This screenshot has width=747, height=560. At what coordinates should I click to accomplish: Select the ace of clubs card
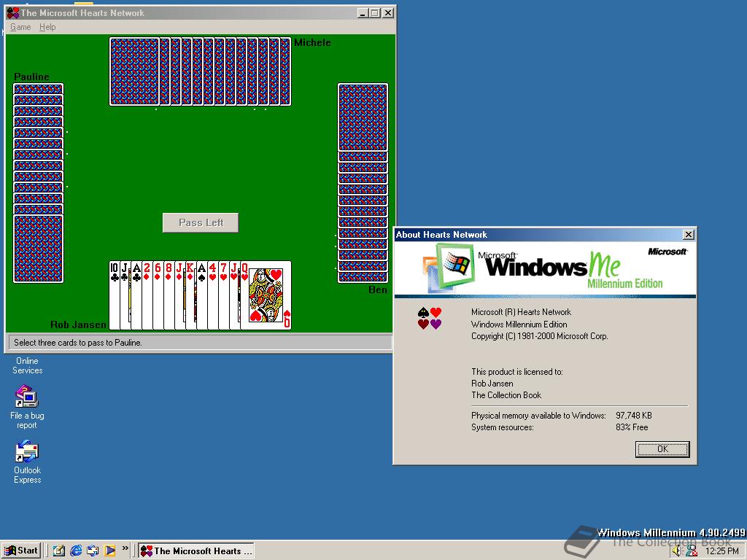click(x=136, y=295)
